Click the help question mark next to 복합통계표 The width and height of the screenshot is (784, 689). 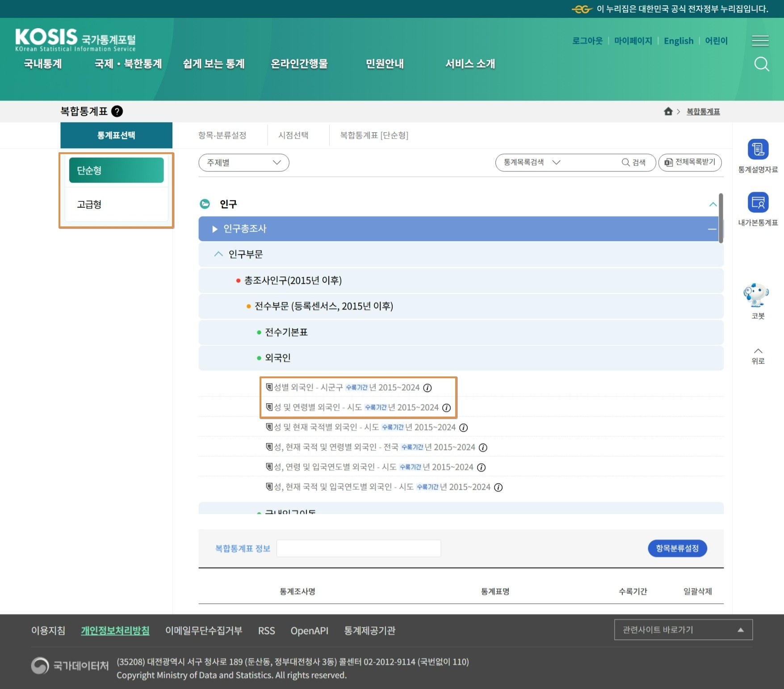(x=117, y=111)
